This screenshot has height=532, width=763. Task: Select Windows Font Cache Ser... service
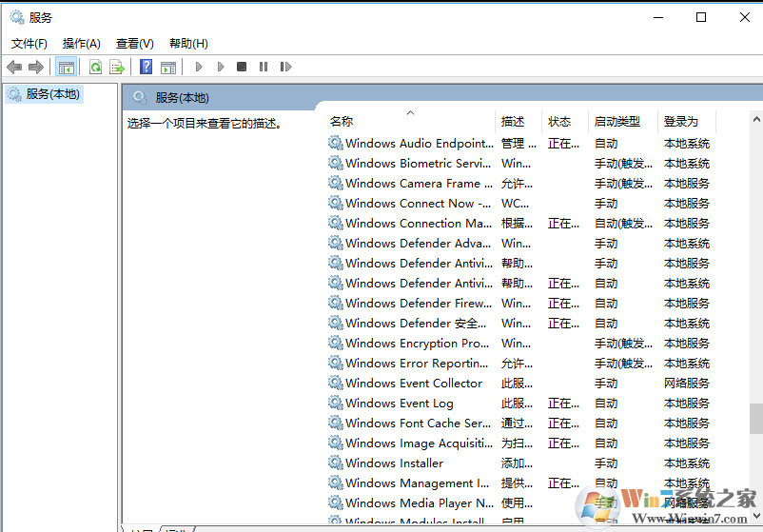pyautogui.click(x=518, y=423)
